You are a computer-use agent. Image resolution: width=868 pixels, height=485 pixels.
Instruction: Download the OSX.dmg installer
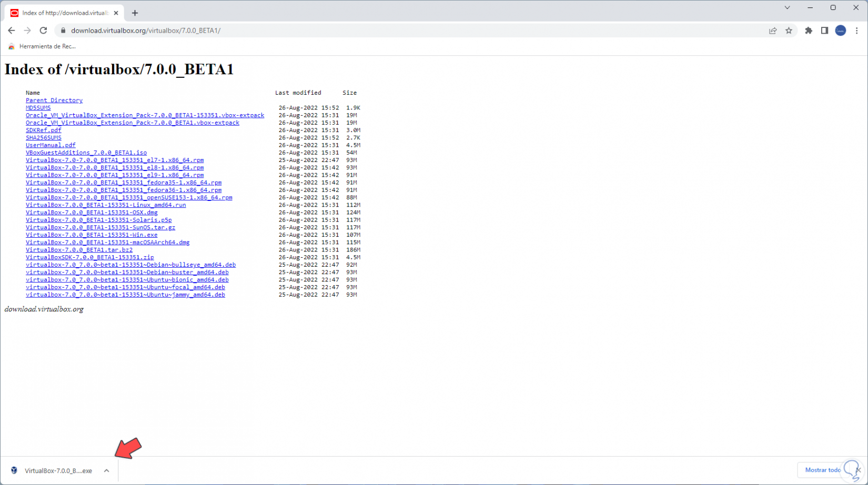[92, 213]
